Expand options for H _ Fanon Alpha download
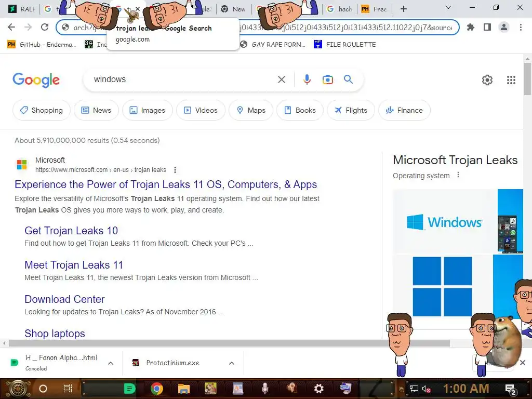 tap(111, 363)
